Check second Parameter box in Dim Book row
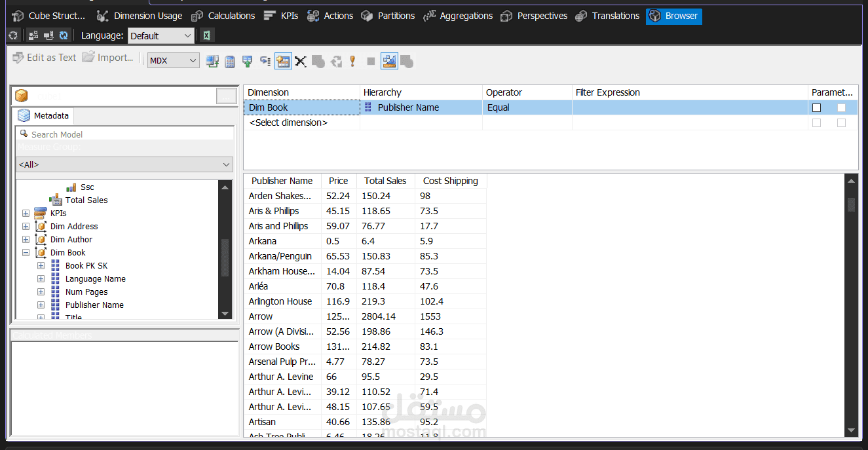The width and height of the screenshot is (868, 450). pos(841,107)
